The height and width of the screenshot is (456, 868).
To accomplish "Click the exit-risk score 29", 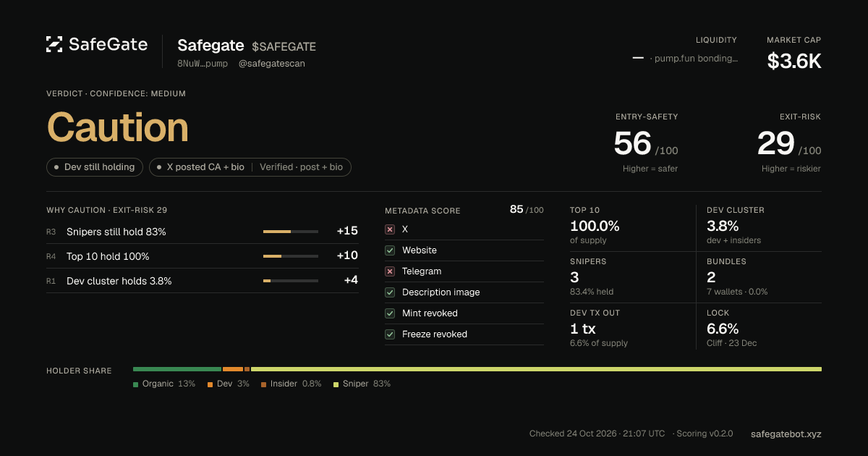I will coord(776,143).
